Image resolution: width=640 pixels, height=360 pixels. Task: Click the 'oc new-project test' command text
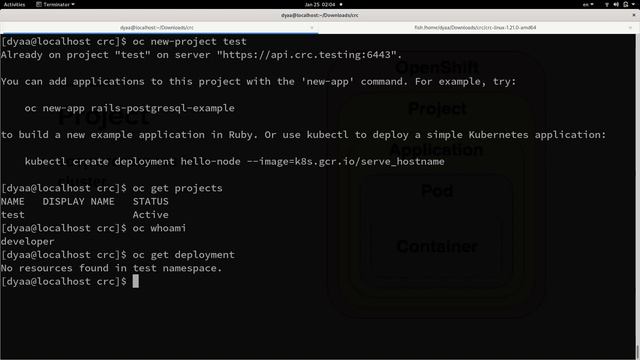pos(189,41)
